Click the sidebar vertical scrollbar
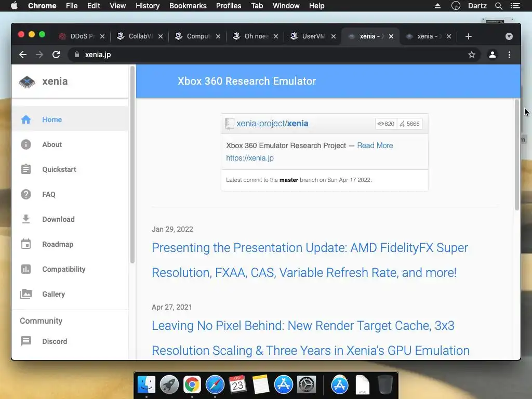The width and height of the screenshot is (532, 399). 132,165
